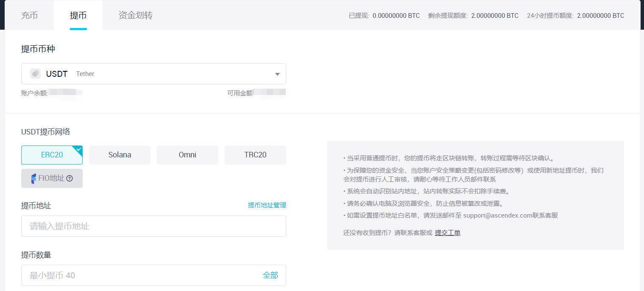Click the FIO地址 button
This screenshot has width=644, height=291.
(x=52, y=179)
